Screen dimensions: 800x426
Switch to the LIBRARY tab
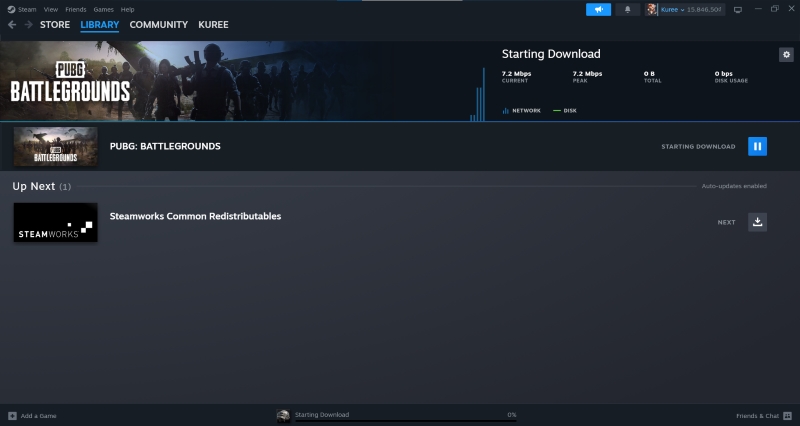click(x=99, y=24)
